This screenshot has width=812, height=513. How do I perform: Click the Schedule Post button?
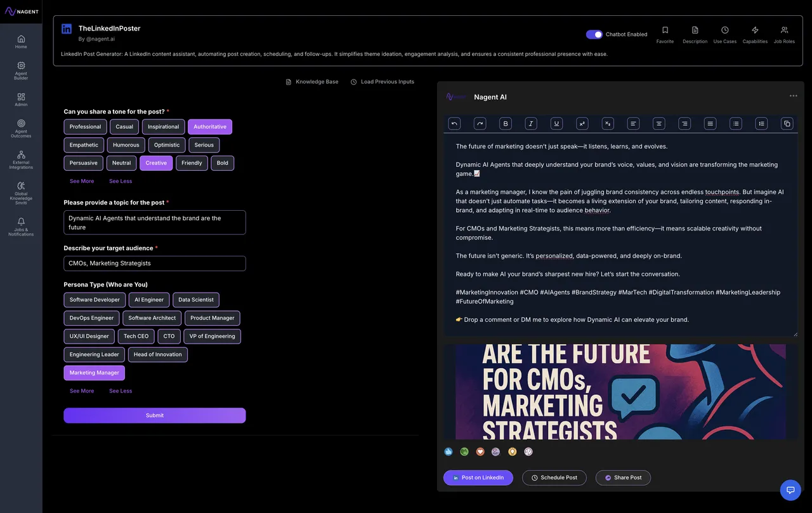point(554,477)
